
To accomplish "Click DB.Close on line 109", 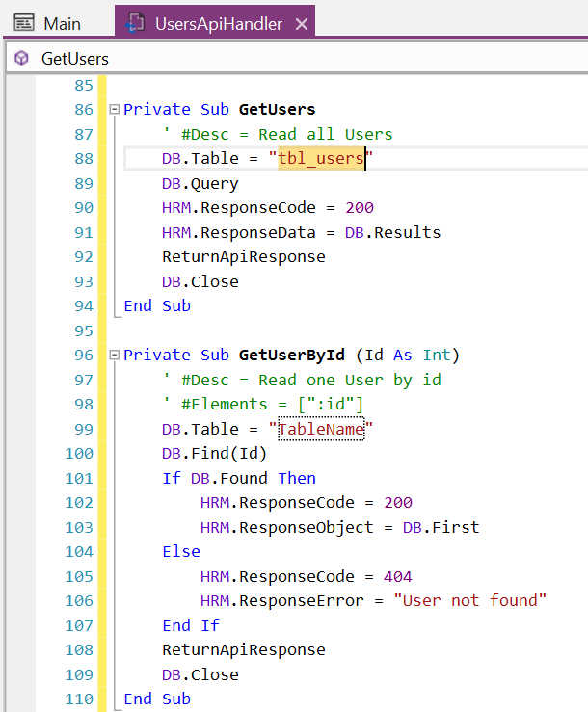I will point(200,674).
